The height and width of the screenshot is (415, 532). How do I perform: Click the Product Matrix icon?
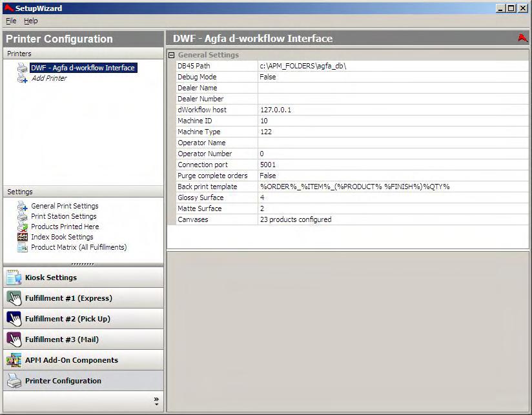pos(23,247)
